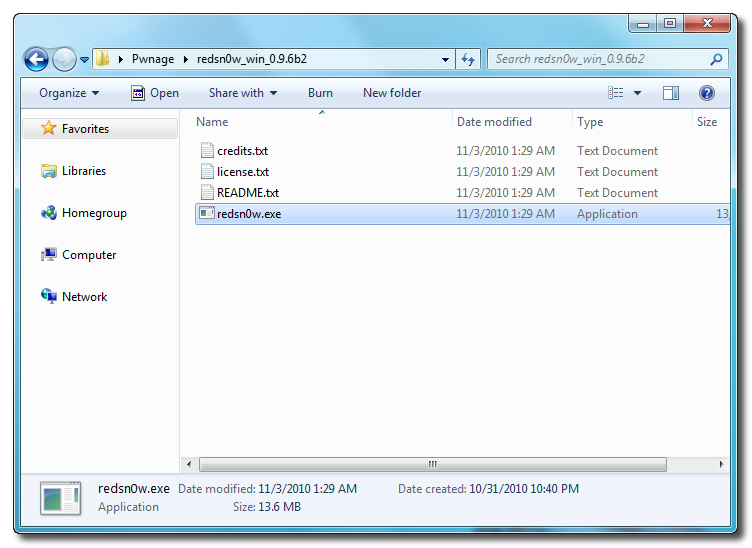The image size is (752, 548).
Task: Select Network in the navigation pane
Action: [84, 297]
